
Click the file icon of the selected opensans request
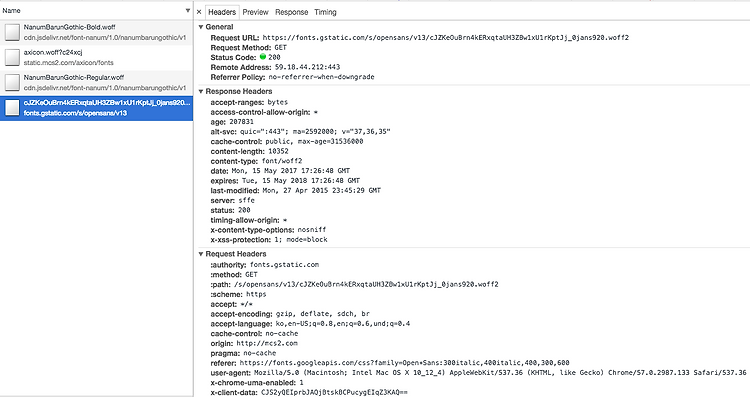(12, 108)
